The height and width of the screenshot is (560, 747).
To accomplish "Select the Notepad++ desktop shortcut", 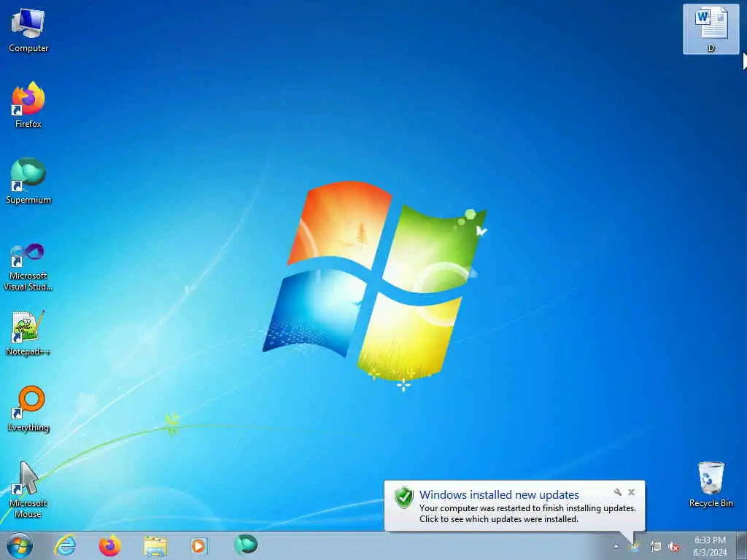I will 28,333.
